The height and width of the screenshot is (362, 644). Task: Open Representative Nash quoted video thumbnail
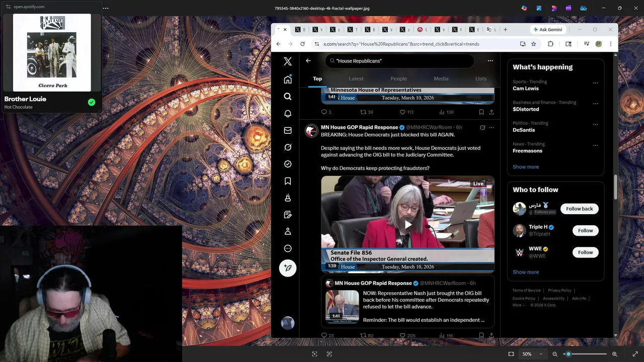342,306
